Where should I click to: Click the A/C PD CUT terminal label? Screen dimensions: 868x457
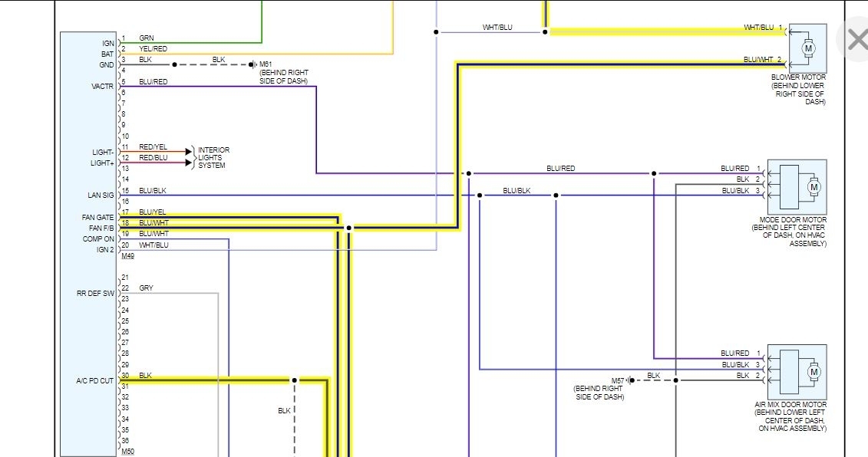point(94,380)
